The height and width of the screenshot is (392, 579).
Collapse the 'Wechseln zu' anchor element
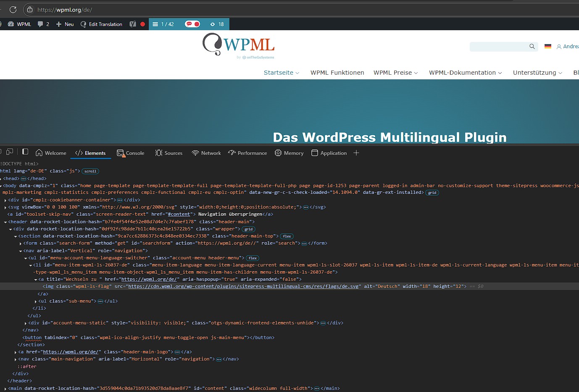36,280
